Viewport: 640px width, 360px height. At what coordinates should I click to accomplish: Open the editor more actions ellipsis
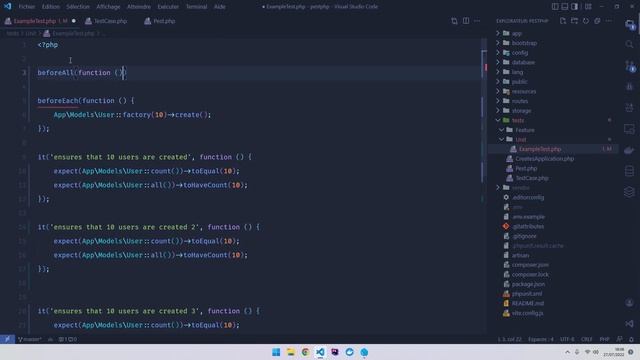[x=477, y=21]
